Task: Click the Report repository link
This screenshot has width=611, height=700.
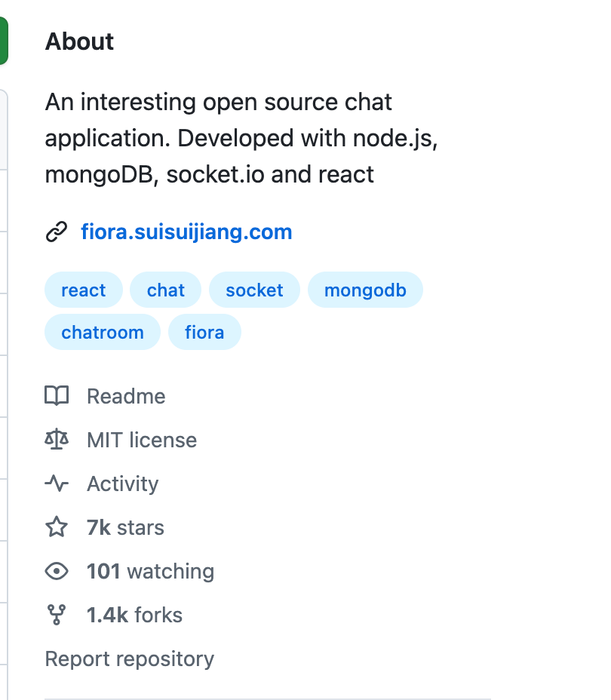Action: tap(130, 659)
